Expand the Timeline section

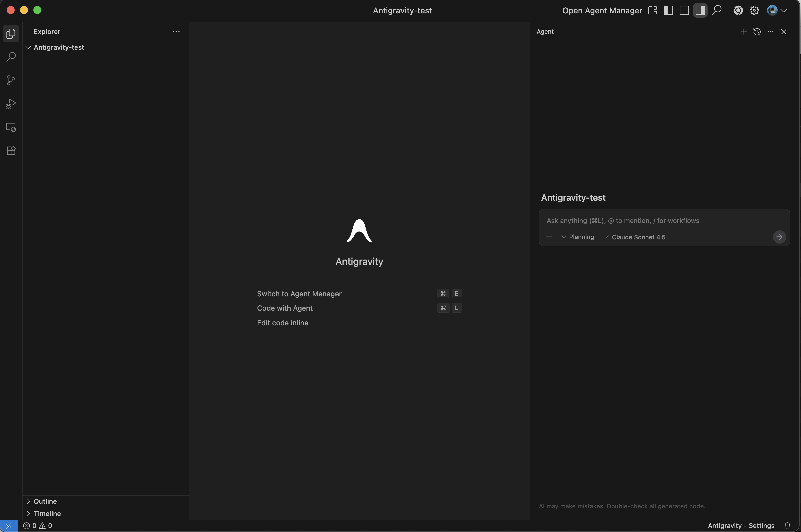tap(47, 513)
